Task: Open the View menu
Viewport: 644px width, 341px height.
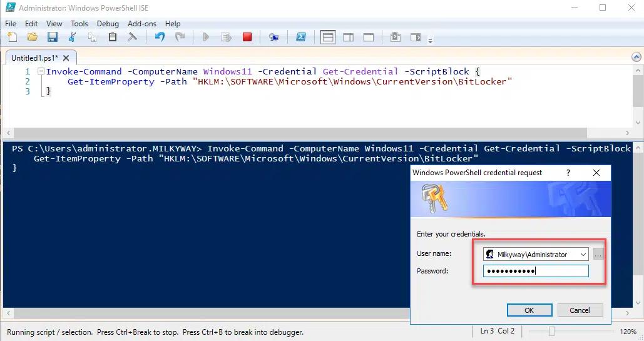Action: click(x=54, y=23)
